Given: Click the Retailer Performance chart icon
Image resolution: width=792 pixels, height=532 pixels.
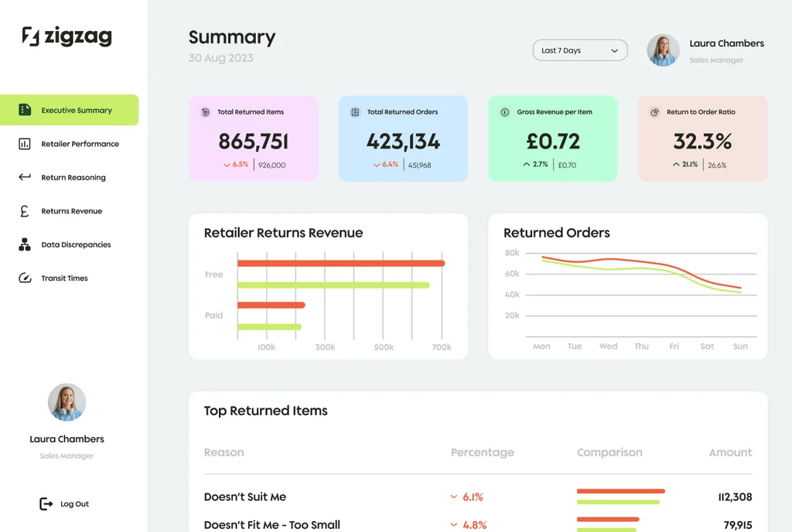Looking at the screenshot, I should (25, 144).
